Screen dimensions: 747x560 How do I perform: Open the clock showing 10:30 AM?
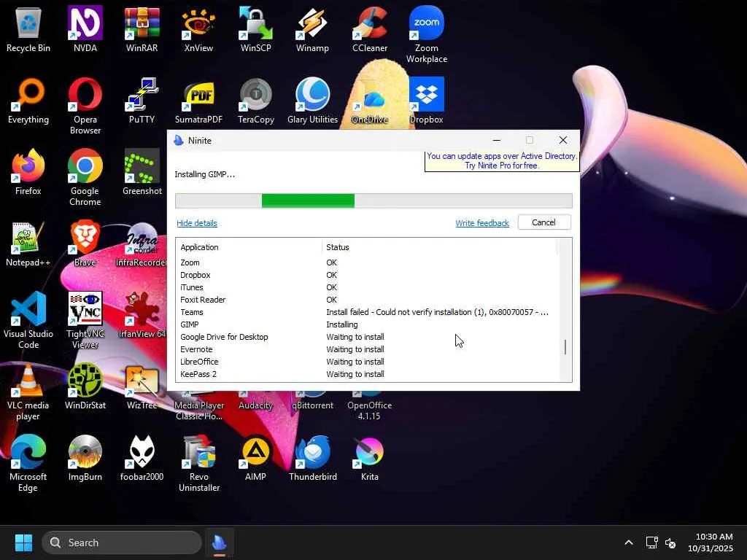pos(711,542)
